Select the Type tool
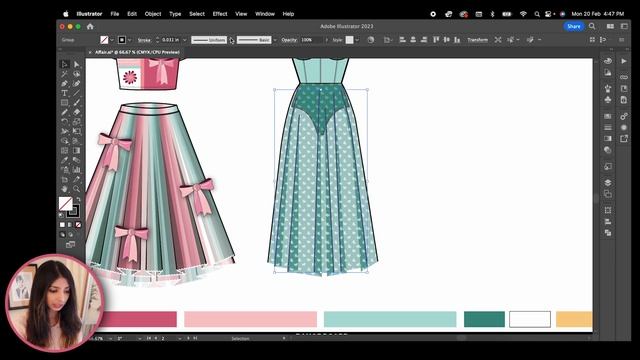This screenshot has width=640, height=360. click(64, 93)
